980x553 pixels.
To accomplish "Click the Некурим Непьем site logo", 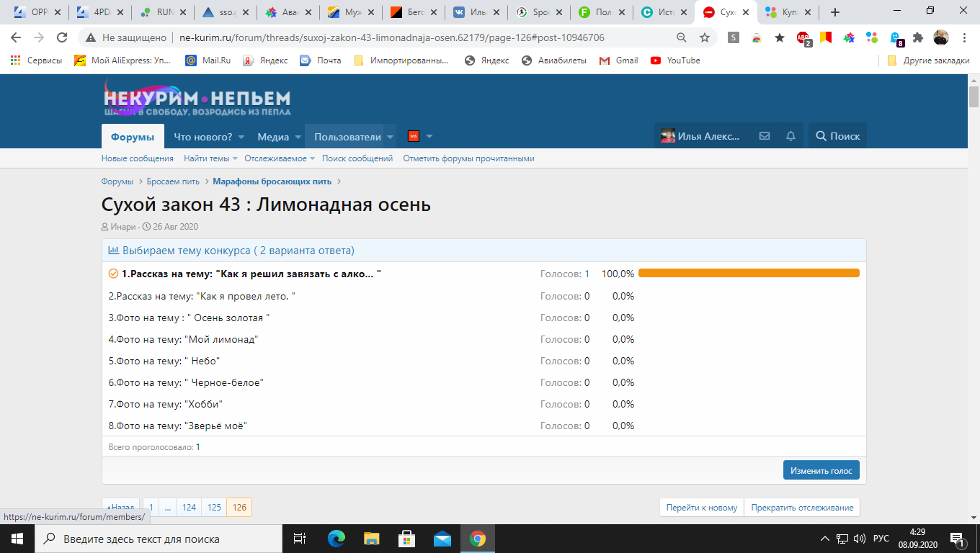I will (x=197, y=99).
